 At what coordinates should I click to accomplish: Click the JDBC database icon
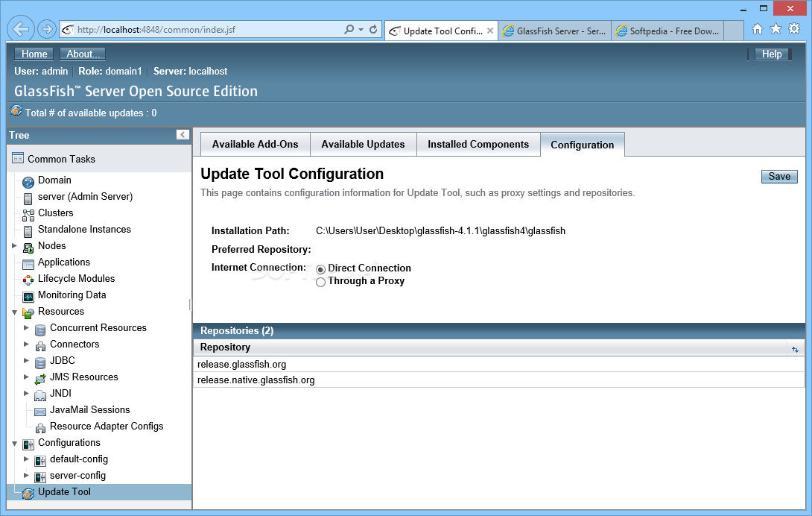click(x=40, y=362)
